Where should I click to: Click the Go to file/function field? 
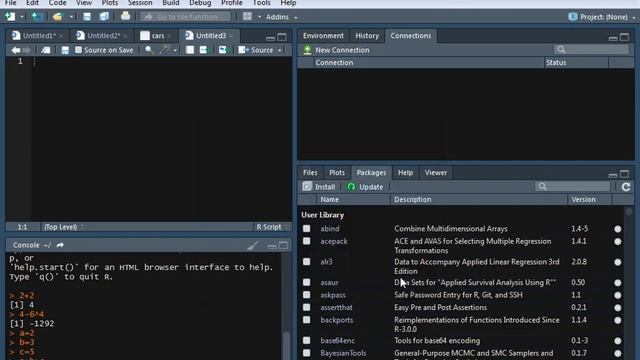[x=186, y=17]
